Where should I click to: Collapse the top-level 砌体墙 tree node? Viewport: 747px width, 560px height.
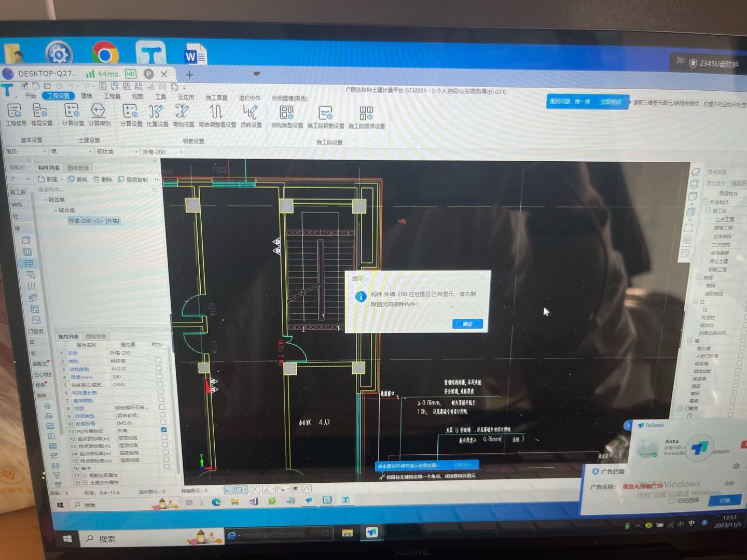tap(46, 200)
